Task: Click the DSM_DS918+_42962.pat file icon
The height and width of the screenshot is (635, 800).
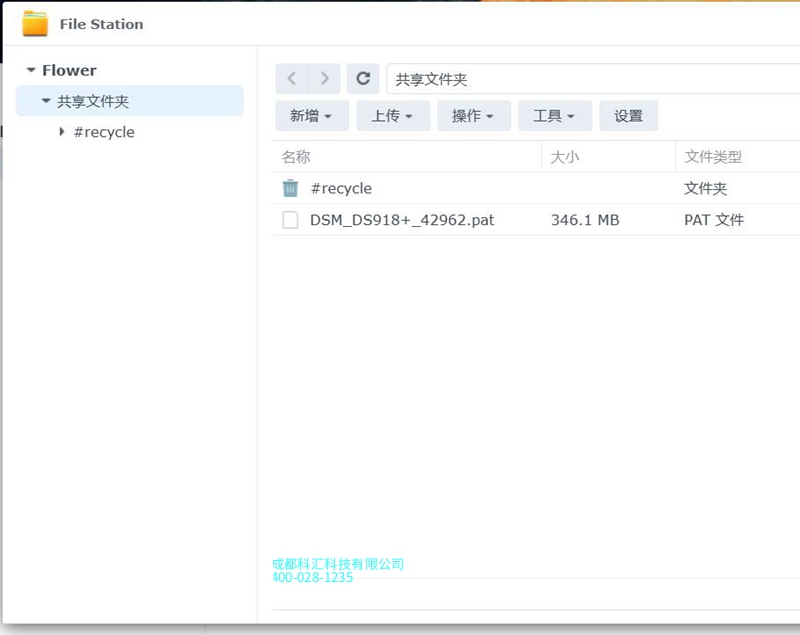Action: (290, 220)
